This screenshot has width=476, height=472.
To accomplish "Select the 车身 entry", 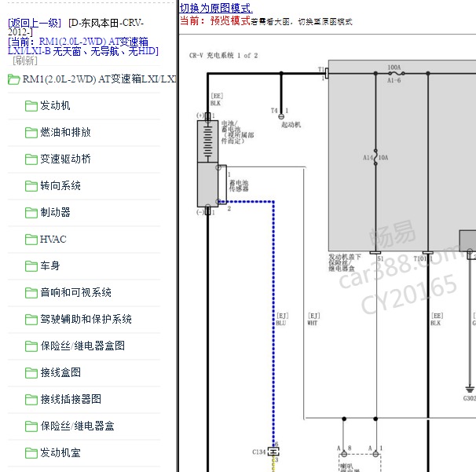I will click(x=50, y=266).
